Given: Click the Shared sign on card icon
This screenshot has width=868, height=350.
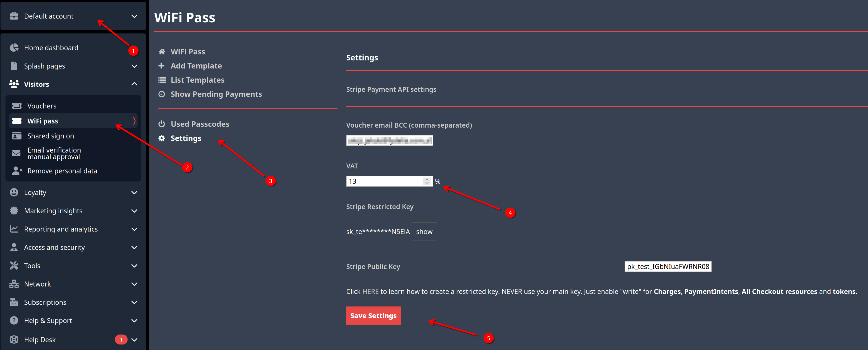Looking at the screenshot, I should click(x=17, y=136).
